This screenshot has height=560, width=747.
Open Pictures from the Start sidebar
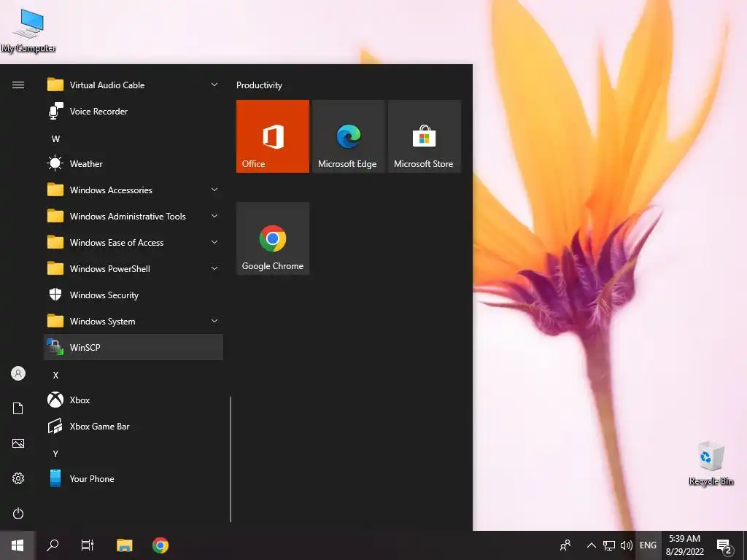18,444
